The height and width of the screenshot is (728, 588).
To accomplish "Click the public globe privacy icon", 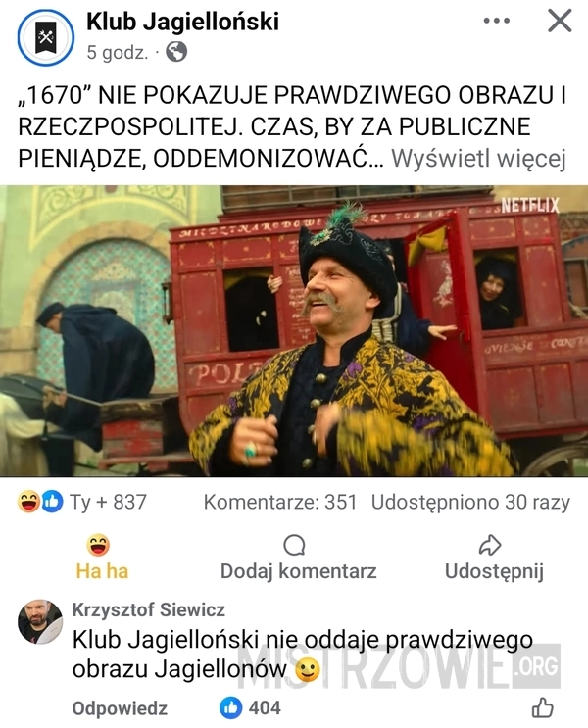I will (x=176, y=52).
